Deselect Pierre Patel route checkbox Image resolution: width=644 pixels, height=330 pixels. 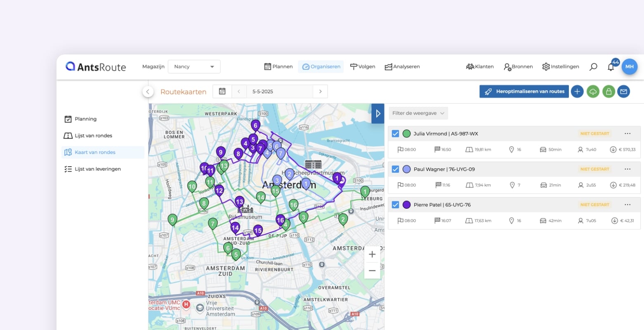coord(395,205)
